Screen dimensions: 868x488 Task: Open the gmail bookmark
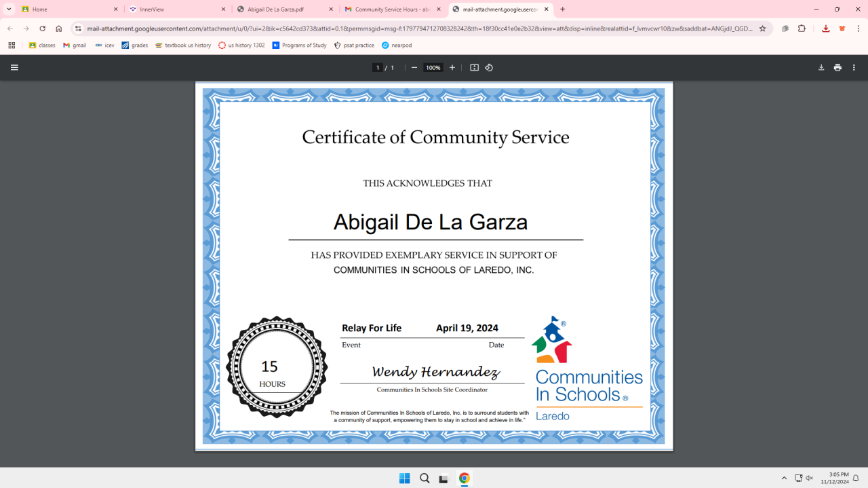(75, 45)
